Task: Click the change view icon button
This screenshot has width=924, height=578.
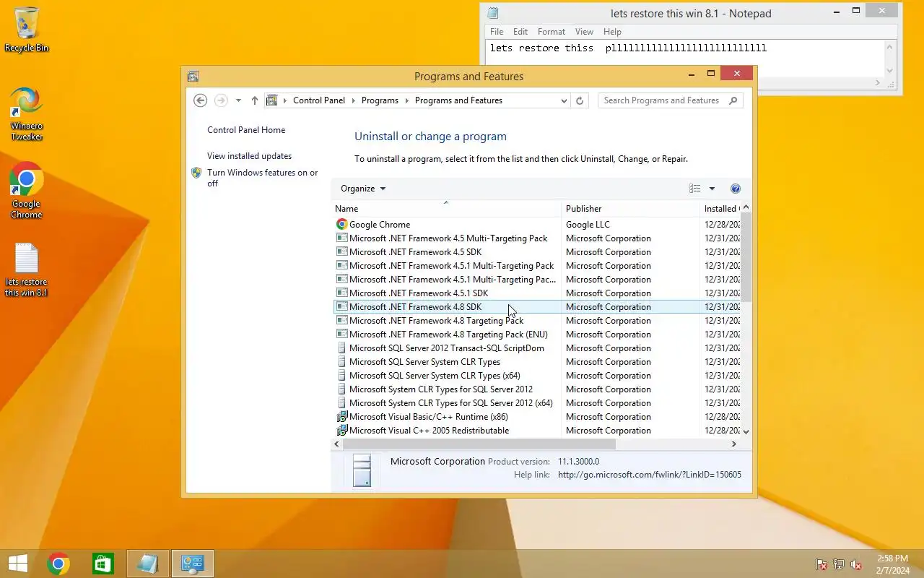Action: pyautogui.click(x=695, y=189)
